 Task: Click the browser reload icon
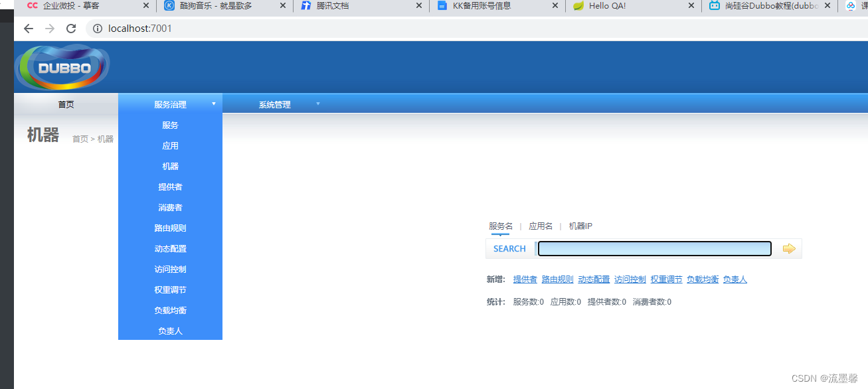[71, 29]
